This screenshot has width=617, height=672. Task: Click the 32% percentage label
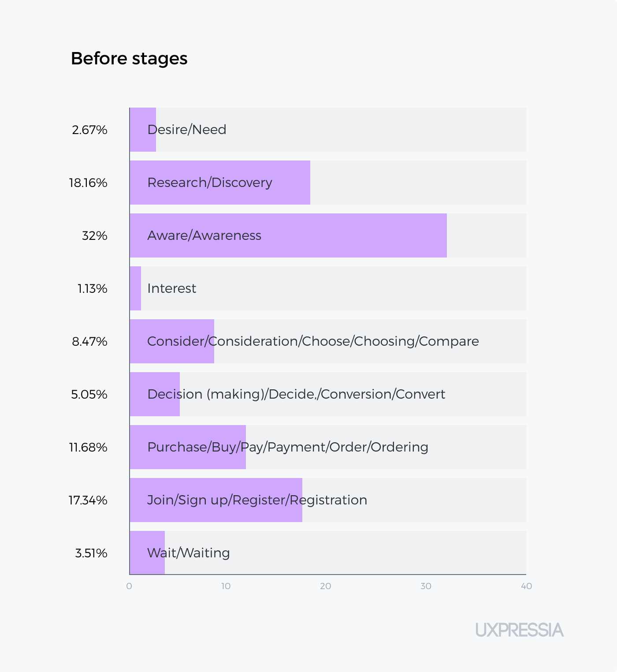[95, 235]
